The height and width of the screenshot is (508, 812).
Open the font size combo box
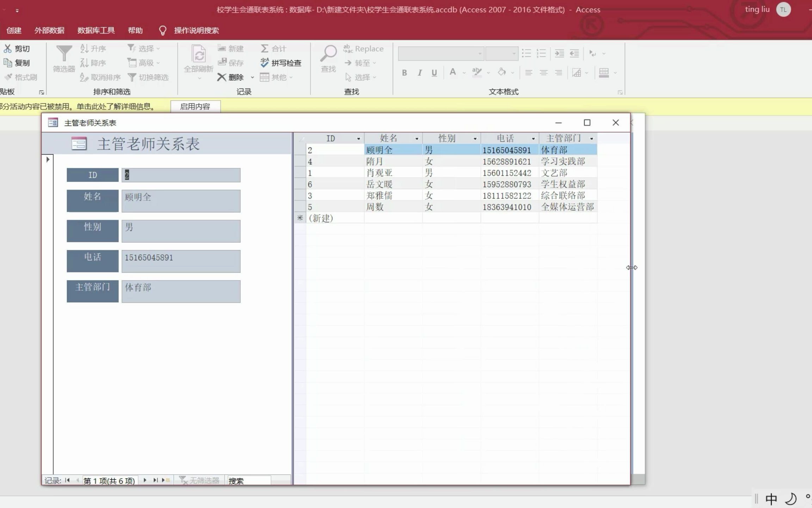point(502,54)
